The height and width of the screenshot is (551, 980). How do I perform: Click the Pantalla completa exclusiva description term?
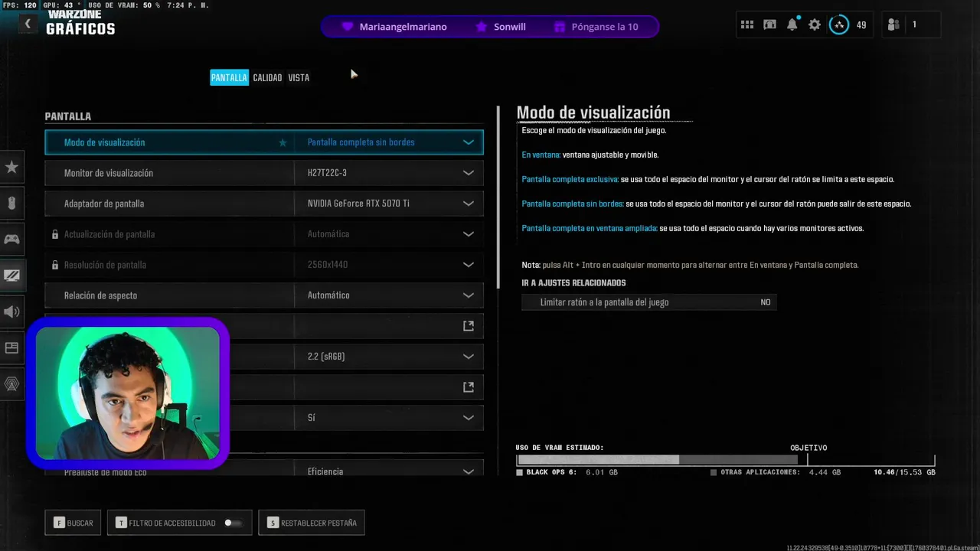570,179
